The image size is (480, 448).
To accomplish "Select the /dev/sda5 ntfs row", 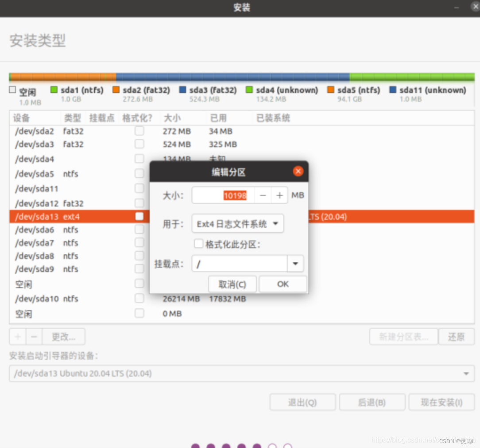I will tap(80, 174).
